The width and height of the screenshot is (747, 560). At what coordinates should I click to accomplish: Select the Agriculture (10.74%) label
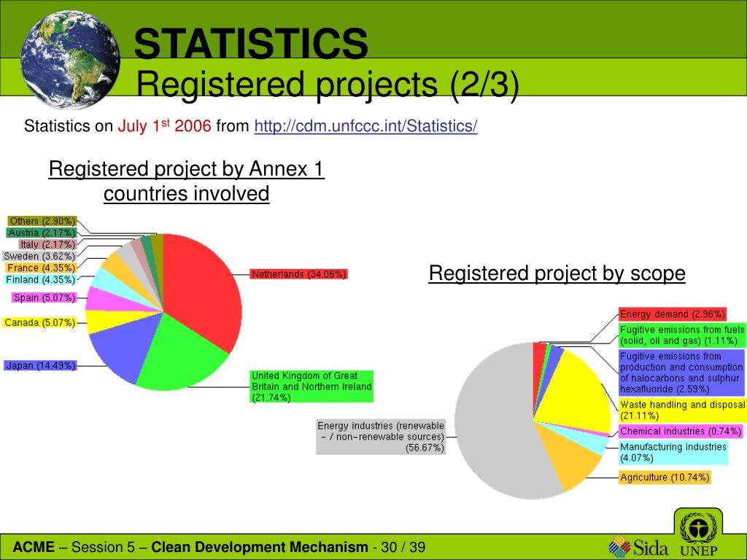(x=665, y=477)
